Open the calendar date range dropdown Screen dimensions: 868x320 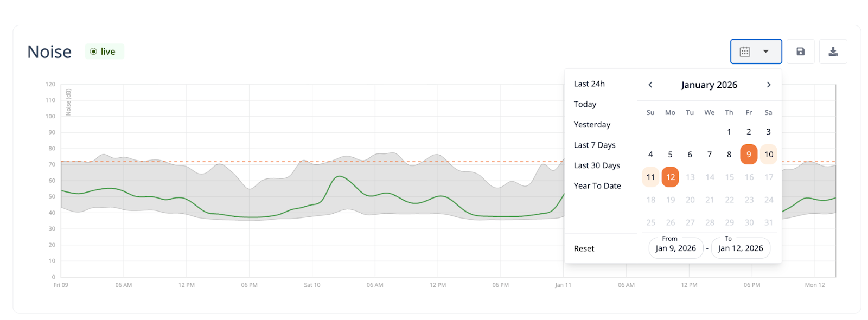tap(756, 52)
